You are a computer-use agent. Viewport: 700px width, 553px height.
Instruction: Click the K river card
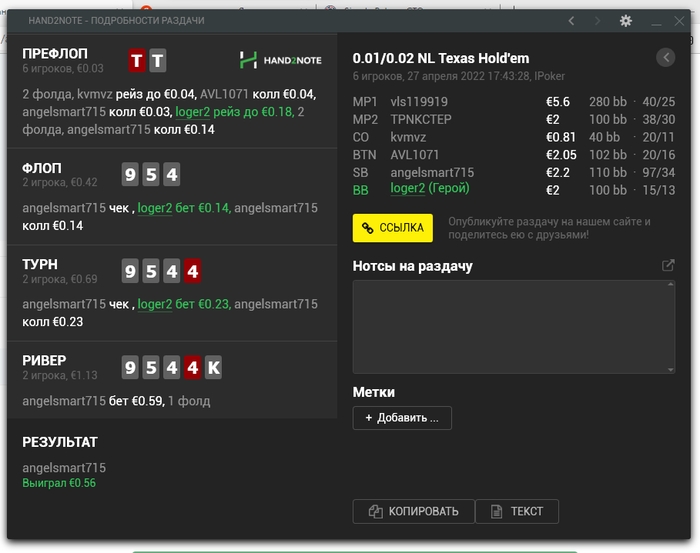click(213, 368)
